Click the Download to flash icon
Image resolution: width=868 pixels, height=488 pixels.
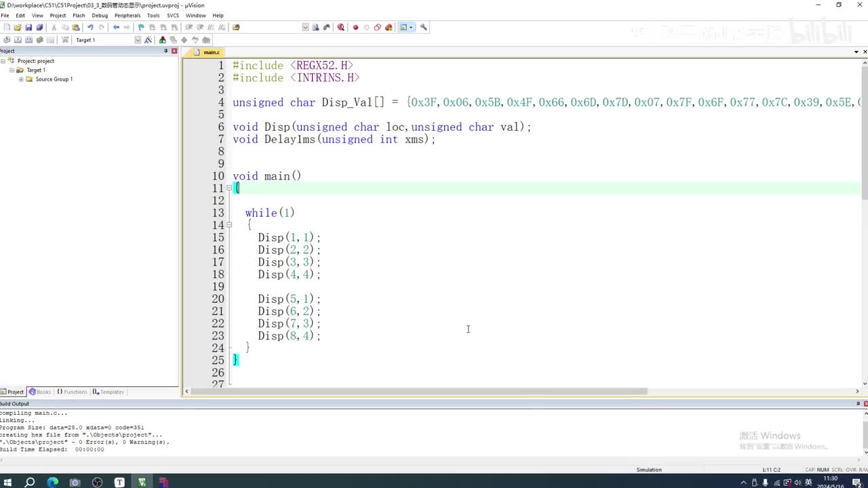tap(65, 40)
